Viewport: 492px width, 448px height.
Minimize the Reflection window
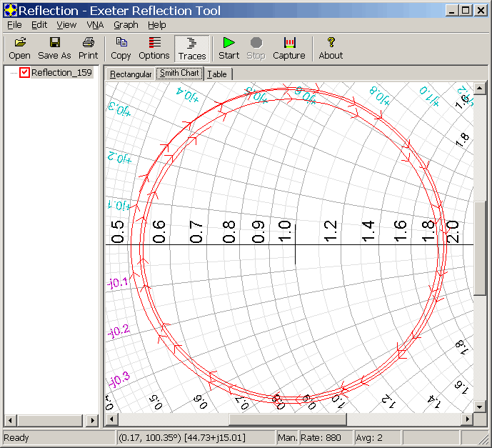tap(451, 11)
